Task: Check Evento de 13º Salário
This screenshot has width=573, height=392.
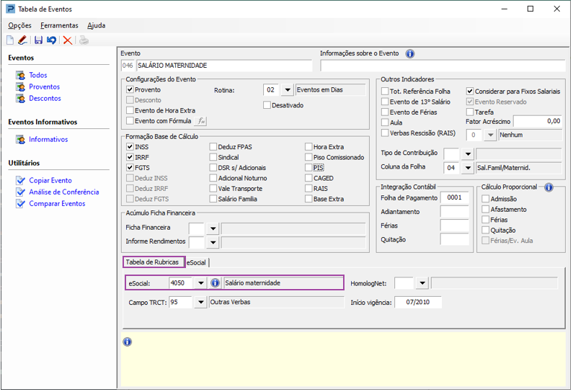Action: pos(385,102)
